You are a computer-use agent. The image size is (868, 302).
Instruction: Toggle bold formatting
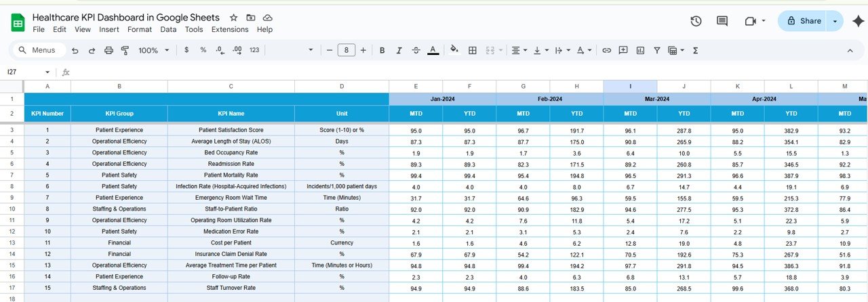click(382, 50)
